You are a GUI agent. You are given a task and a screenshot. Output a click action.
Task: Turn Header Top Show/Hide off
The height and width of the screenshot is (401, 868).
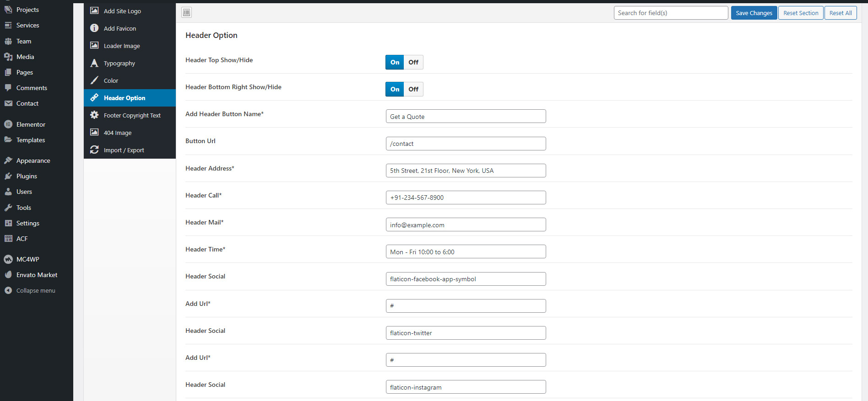click(413, 62)
